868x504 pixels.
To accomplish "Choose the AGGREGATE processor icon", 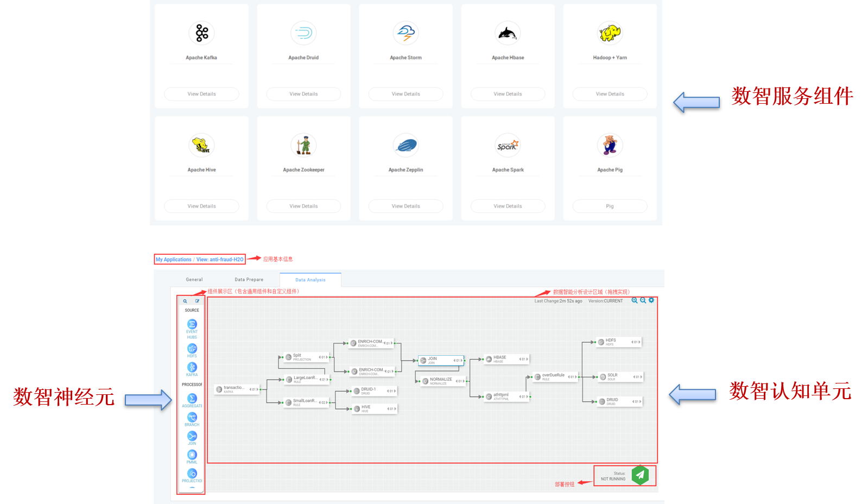I will click(x=192, y=398).
